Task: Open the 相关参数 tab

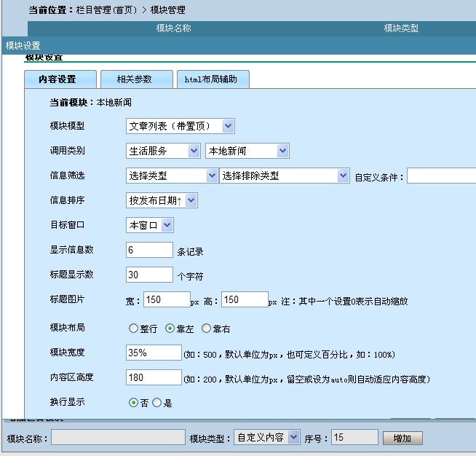Action: [x=135, y=79]
